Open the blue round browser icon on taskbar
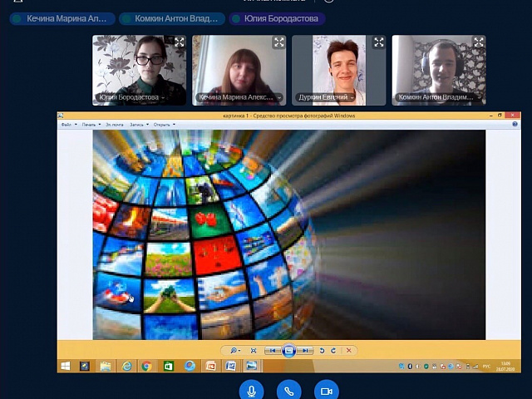The height and width of the screenshot is (399, 532). (x=190, y=366)
